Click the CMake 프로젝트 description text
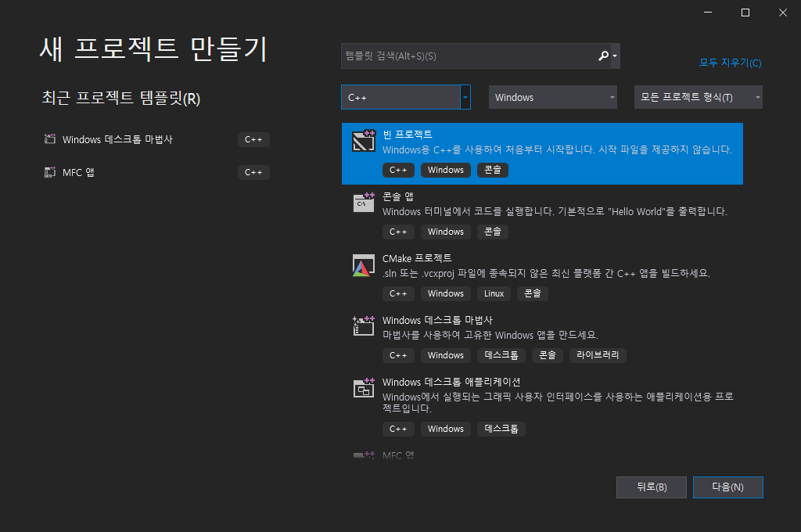Viewport: 801px width, 532px height. (x=546, y=273)
